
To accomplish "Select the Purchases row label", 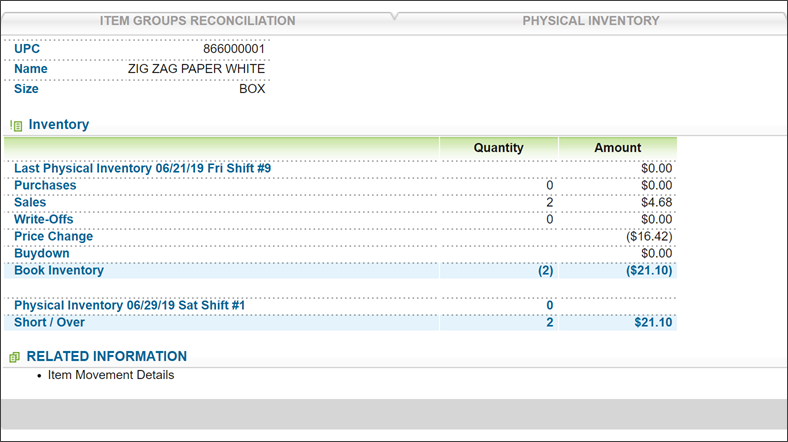I will (x=45, y=185).
